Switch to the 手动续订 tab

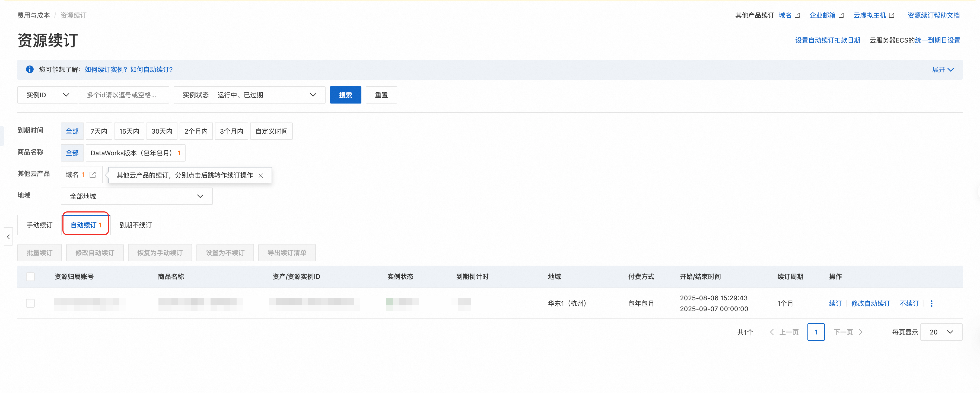[40, 225]
